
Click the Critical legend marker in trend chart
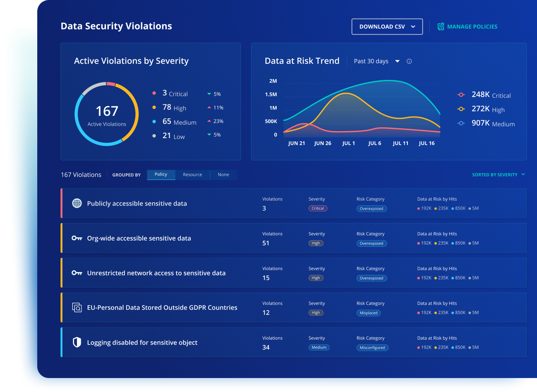(461, 95)
